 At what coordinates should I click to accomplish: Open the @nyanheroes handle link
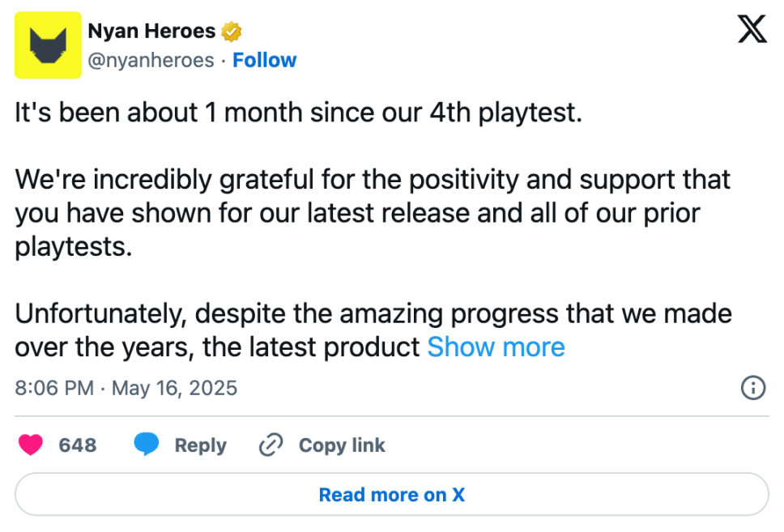(x=151, y=60)
